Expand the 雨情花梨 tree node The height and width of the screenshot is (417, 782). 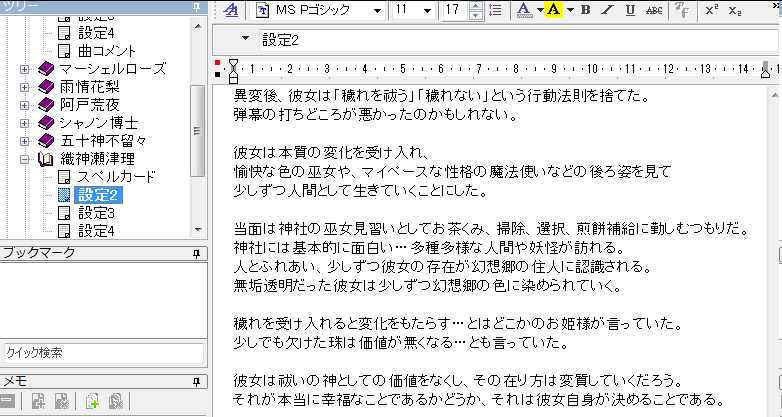[x=24, y=87]
